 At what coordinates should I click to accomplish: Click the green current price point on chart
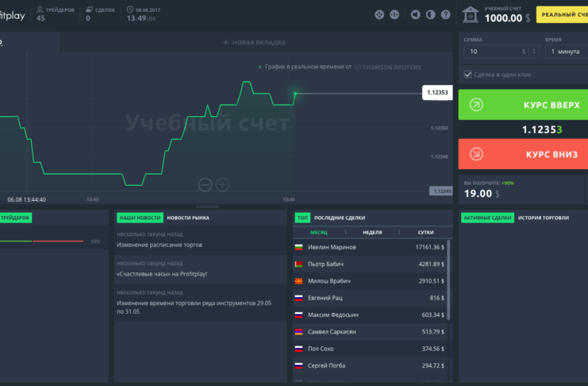click(295, 93)
